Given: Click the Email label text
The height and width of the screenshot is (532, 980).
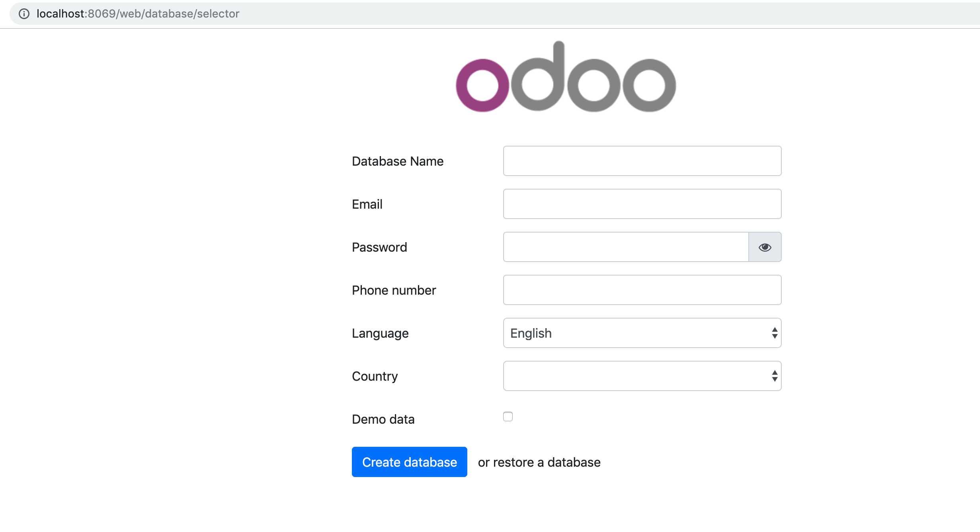Looking at the screenshot, I should (367, 204).
